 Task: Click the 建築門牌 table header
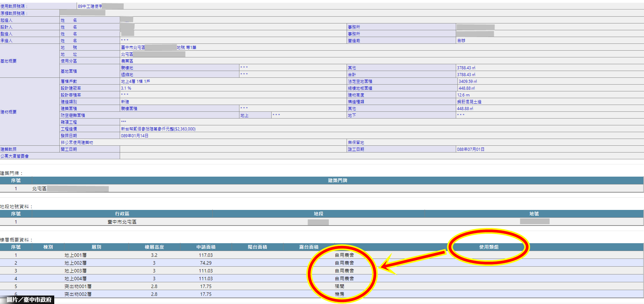pyautogui.click(x=337, y=180)
